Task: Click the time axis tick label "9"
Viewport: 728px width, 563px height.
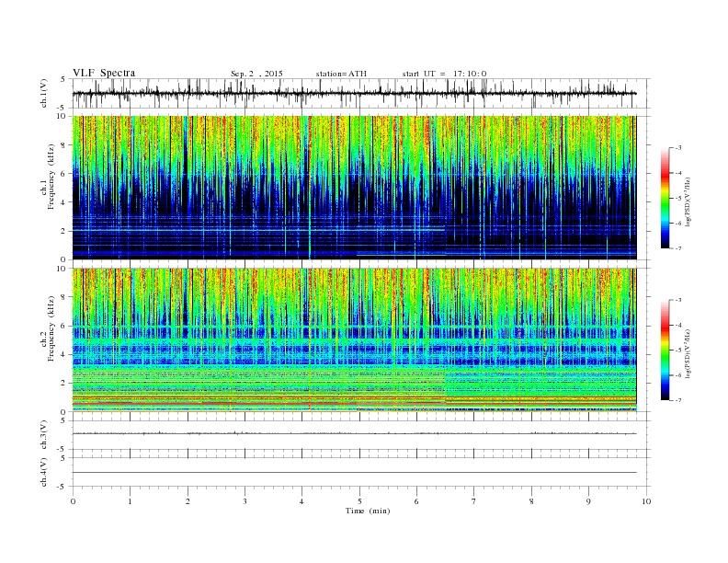Action: tap(588, 501)
